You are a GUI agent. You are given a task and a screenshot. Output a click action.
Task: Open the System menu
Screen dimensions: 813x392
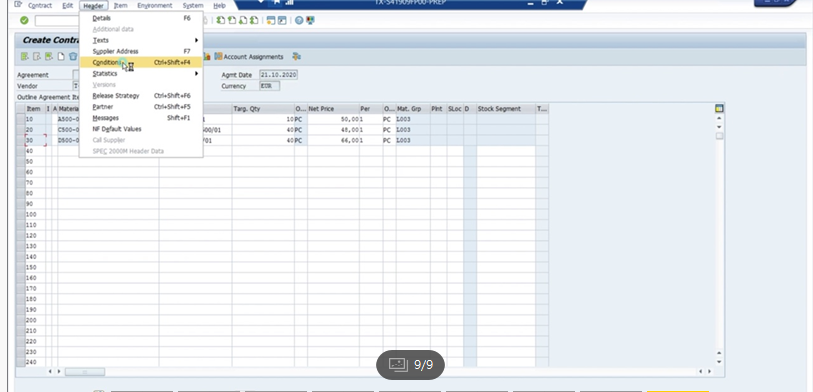[193, 6]
